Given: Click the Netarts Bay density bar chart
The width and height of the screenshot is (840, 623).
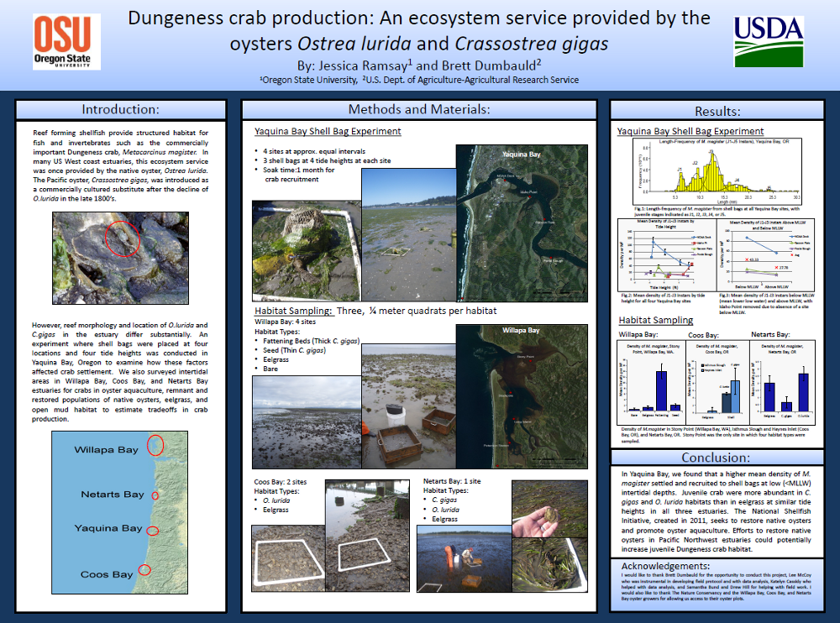Looking at the screenshot, I should click(x=783, y=383).
